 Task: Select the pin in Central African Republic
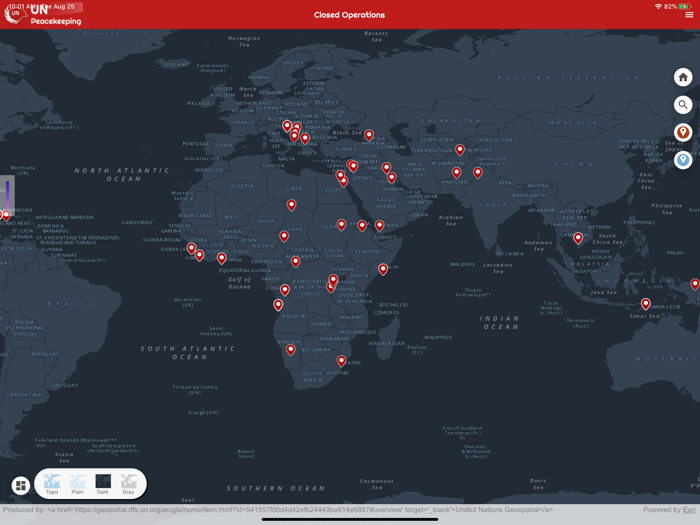[x=296, y=262]
